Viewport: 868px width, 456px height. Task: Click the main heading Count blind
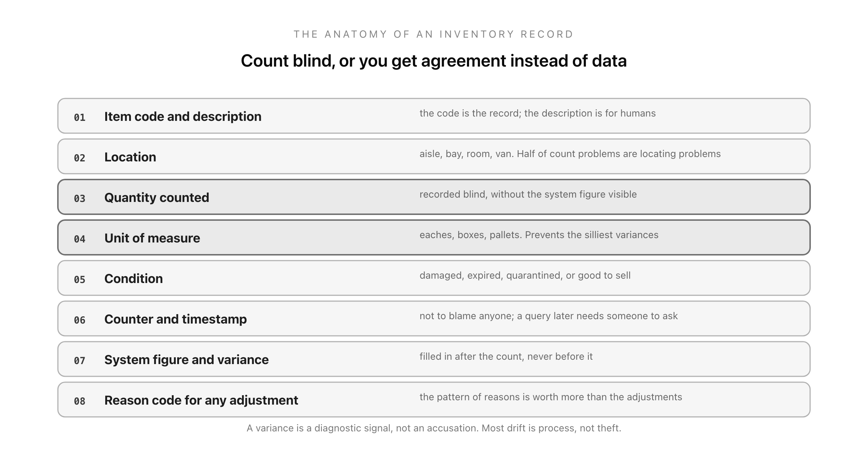(434, 61)
